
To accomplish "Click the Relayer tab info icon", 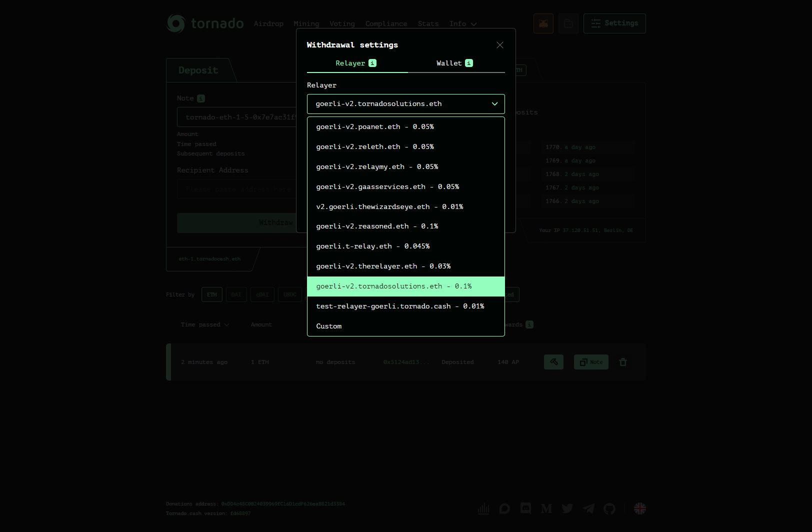I will click(x=372, y=63).
